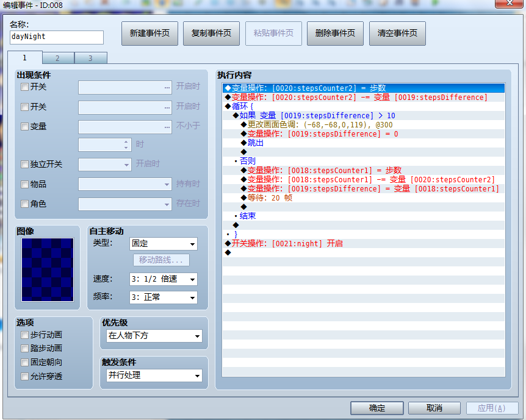The height and width of the screenshot is (420, 526).
Task: Select the 如果 变量 stepsDifference > 10 line
Action: pos(364,116)
